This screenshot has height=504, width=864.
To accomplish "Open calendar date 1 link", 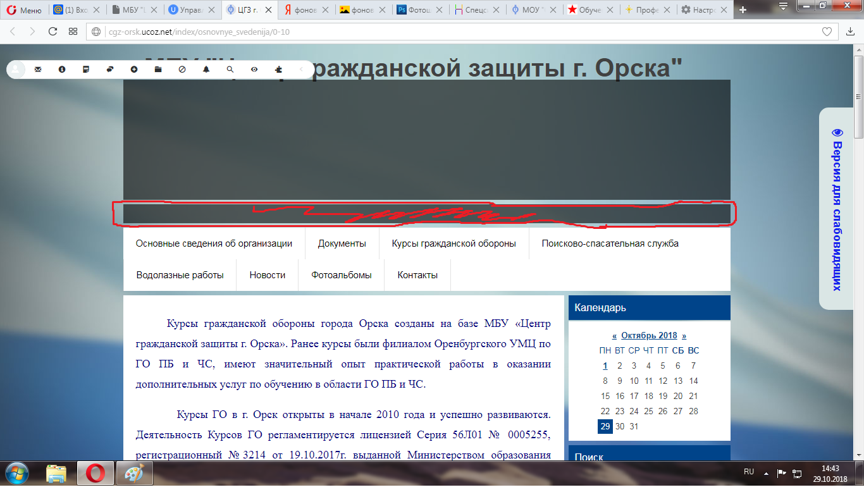I will [x=605, y=366].
